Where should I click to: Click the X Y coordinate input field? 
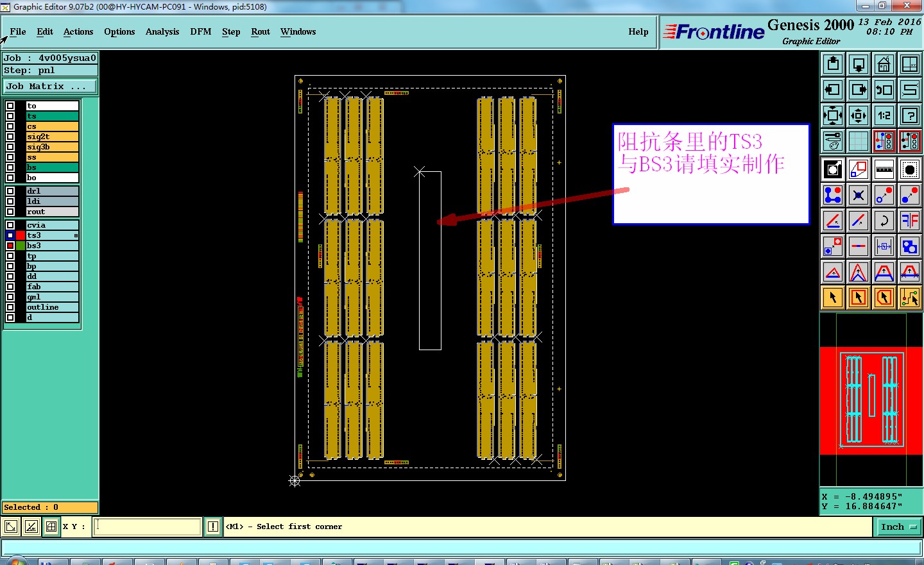point(148,527)
